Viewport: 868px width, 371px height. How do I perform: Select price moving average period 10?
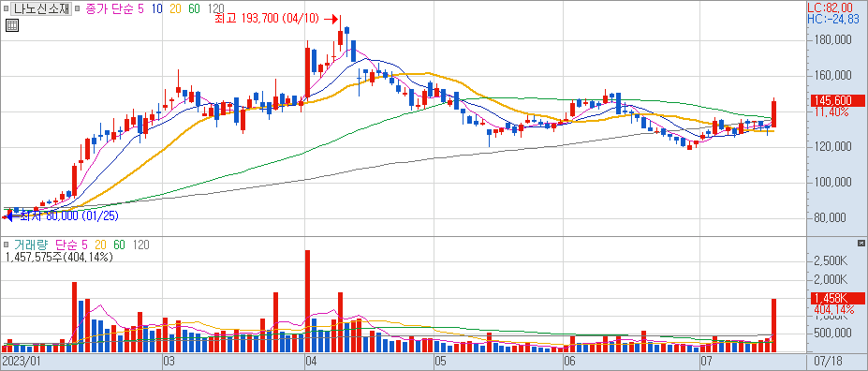[x=156, y=9]
